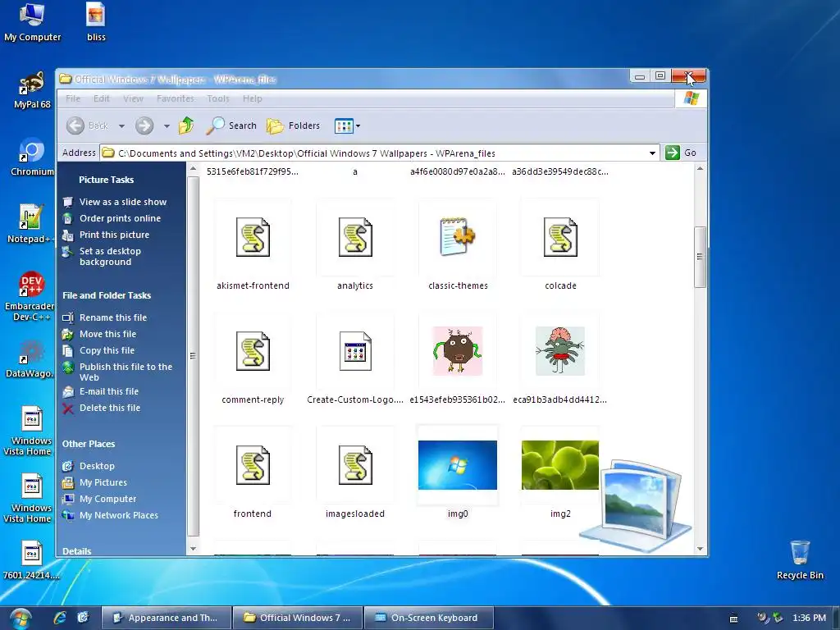Image resolution: width=840 pixels, height=630 pixels.
Task: Click Move this file
Action: pyautogui.click(x=107, y=335)
